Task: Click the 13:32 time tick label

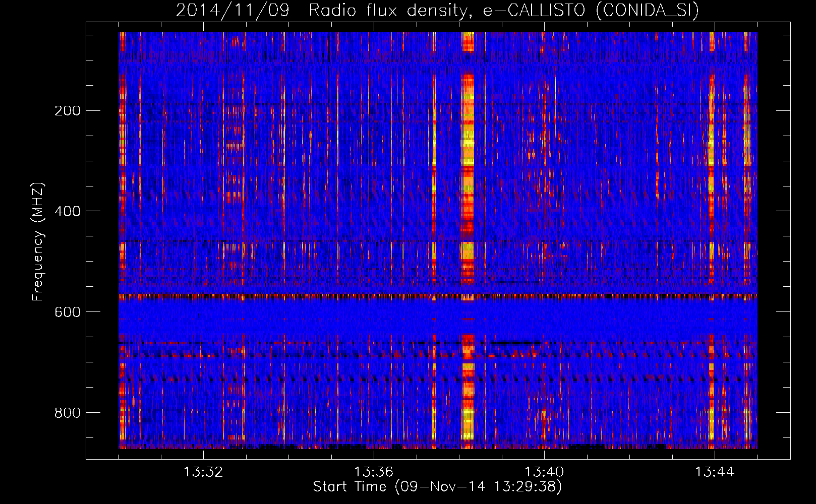Action: tap(203, 472)
